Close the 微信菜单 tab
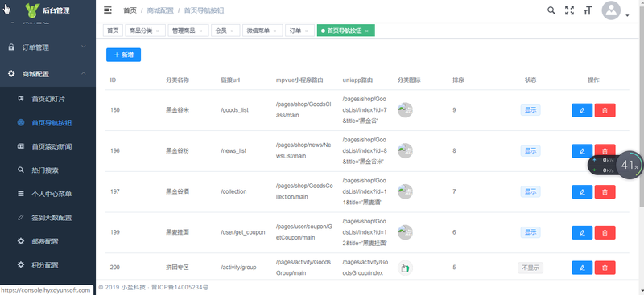Viewport: 644px width, 295px height. 275,31
